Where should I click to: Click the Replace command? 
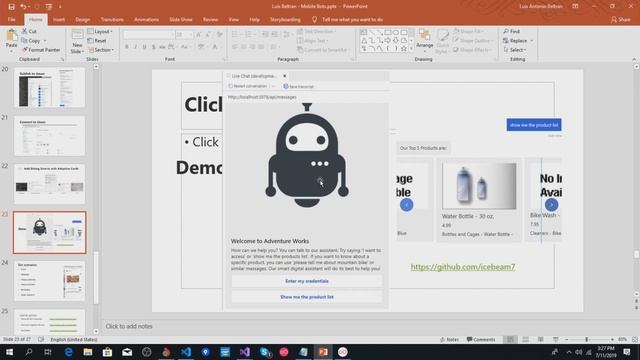pyautogui.click(x=516, y=41)
